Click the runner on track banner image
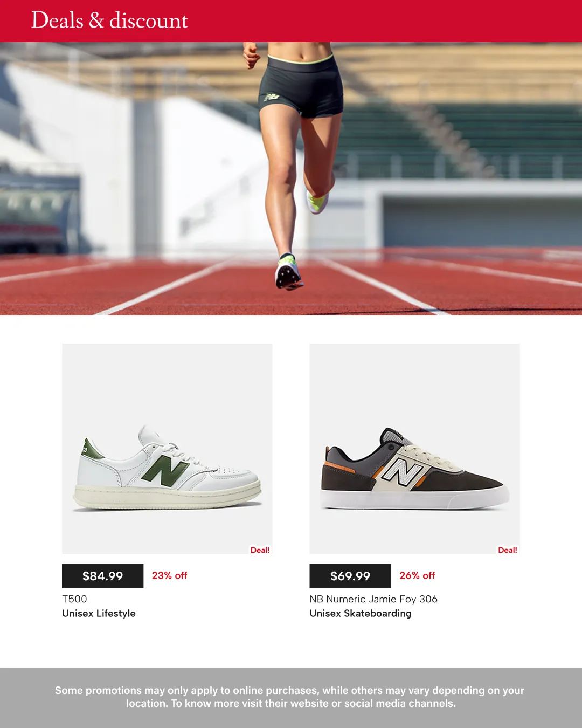The width and height of the screenshot is (582, 728). tap(291, 178)
